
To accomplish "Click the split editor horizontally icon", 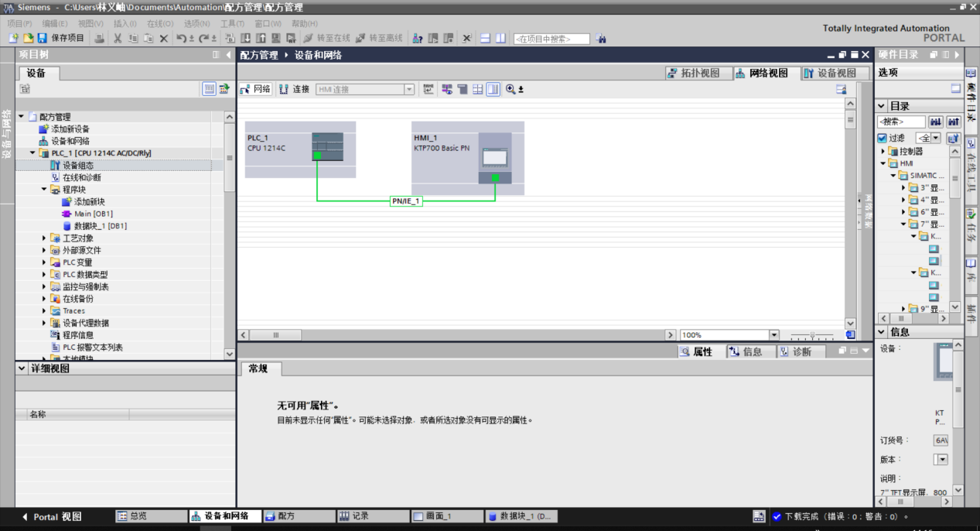I will click(x=485, y=38).
